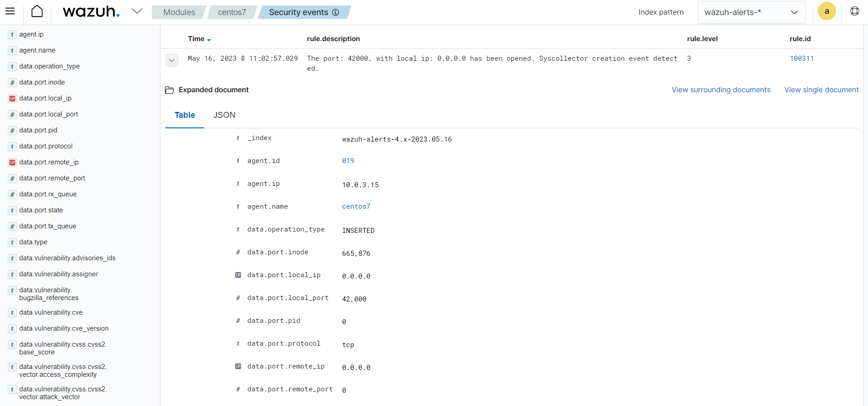Click the tcp protocol value

348,345
